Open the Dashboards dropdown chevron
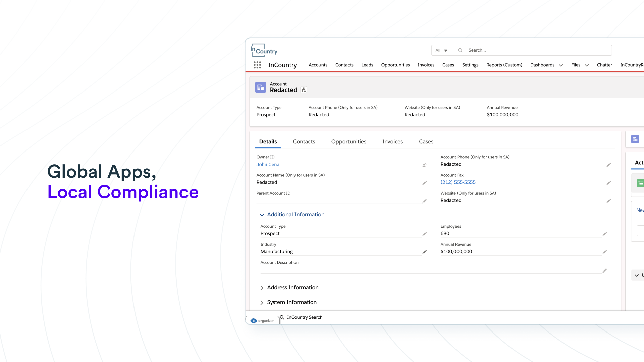The height and width of the screenshot is (362, 644). (x=561, y=65)
